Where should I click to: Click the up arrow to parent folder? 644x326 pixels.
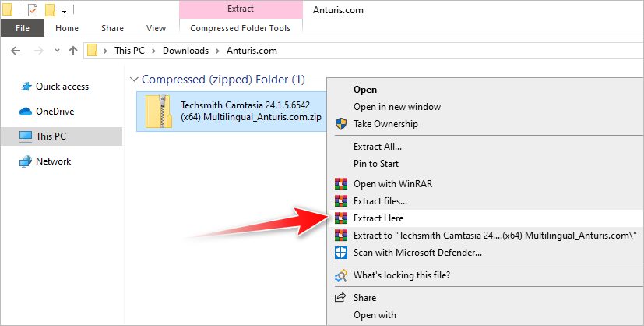[73, 51]
